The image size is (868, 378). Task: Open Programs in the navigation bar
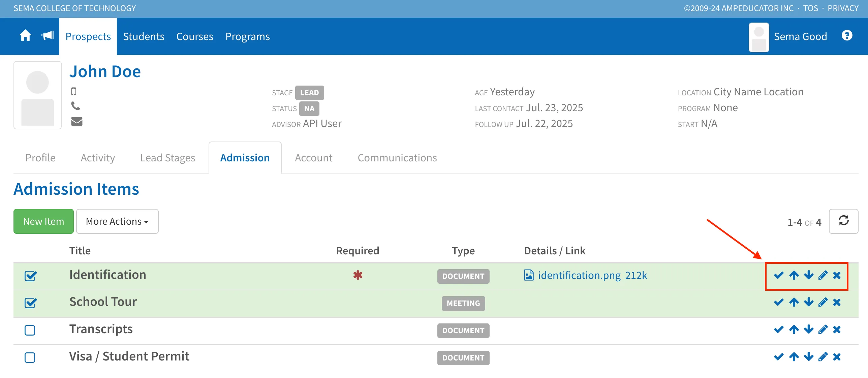248,36
